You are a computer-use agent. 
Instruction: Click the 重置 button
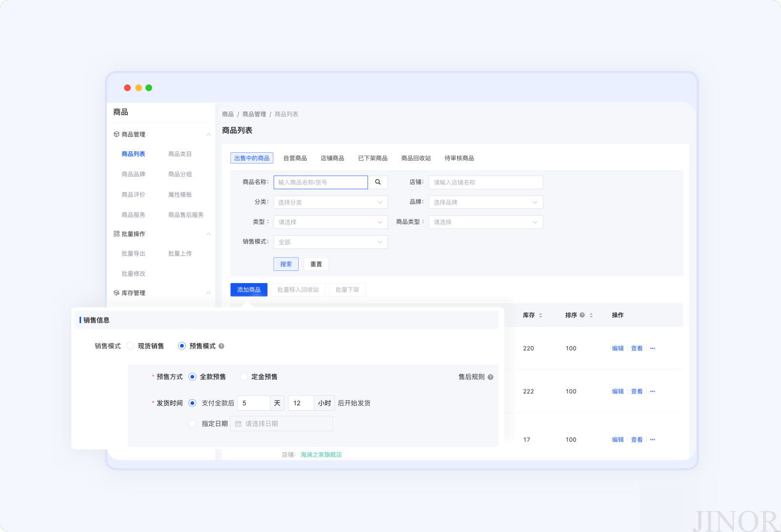coord(316,264)
